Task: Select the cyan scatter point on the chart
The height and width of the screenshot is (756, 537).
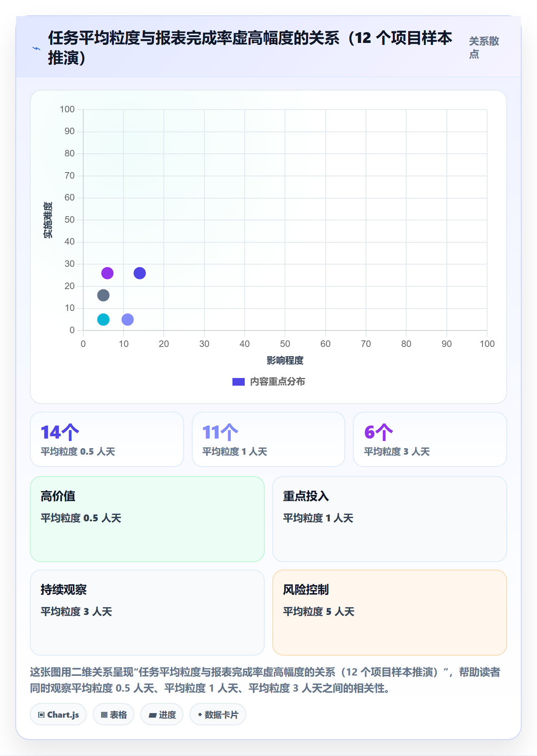Action: click(x=103, y=319)
